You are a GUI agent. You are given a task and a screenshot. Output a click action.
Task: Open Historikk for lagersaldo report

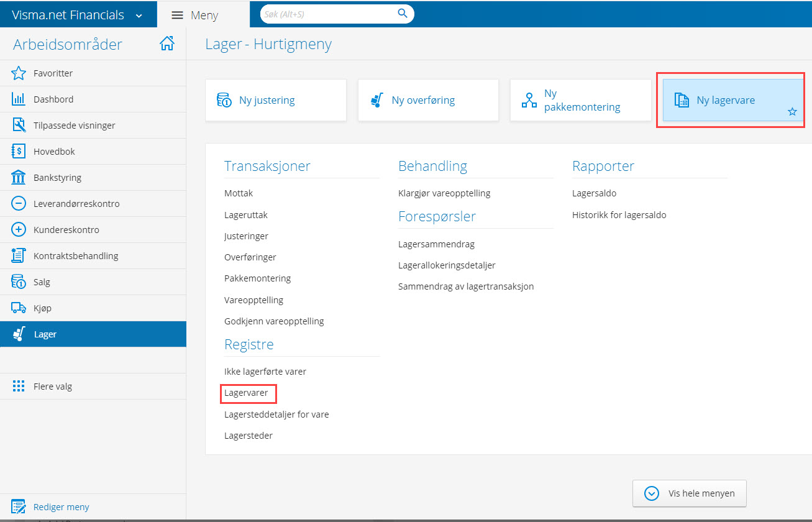pyautogui.click(x=619, y=215)
